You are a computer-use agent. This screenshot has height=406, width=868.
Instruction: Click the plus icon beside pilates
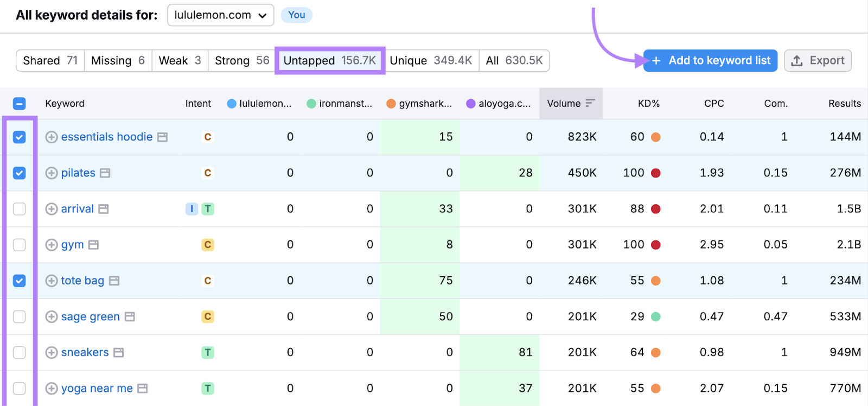(52, 173)
